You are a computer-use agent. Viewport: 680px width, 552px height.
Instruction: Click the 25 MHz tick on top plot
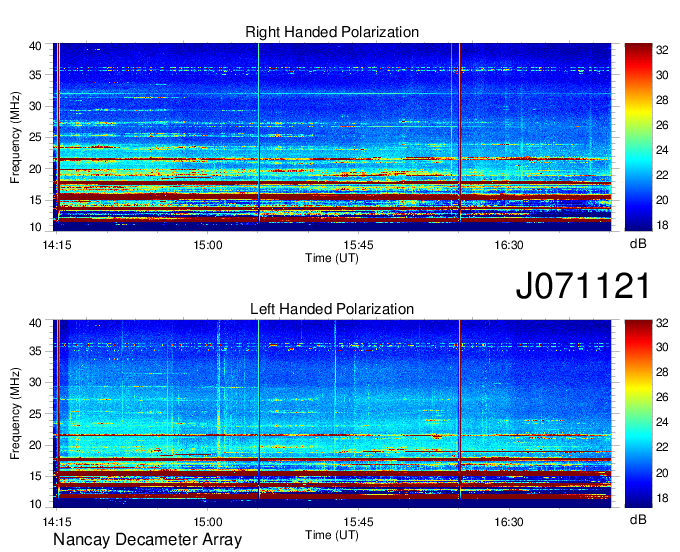tap(35, 137)
